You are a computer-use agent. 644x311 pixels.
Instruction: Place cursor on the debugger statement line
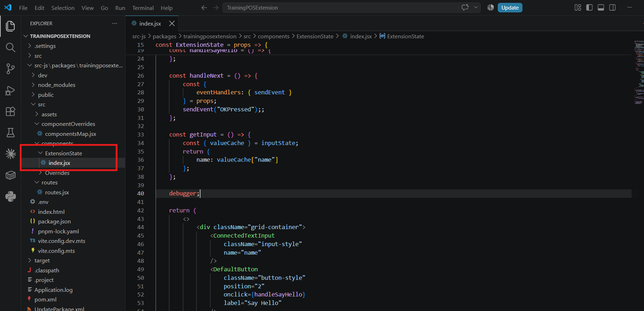tap(393, 194)
